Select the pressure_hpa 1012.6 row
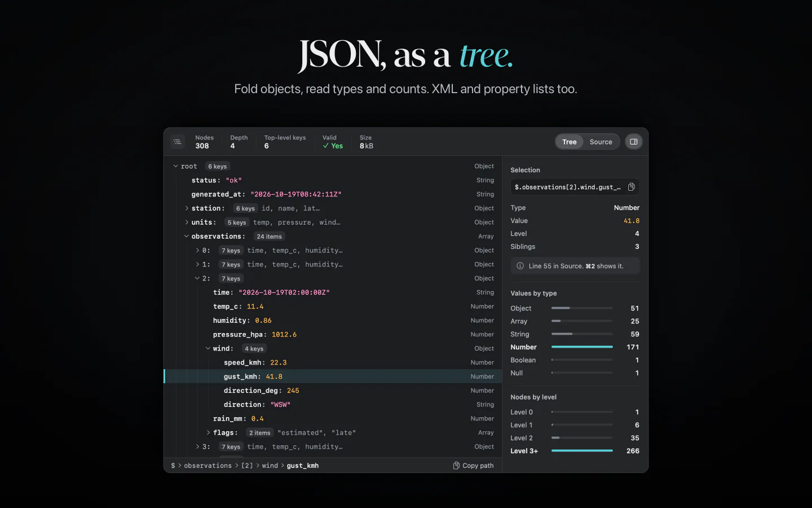812x508 pixels. 333,334
